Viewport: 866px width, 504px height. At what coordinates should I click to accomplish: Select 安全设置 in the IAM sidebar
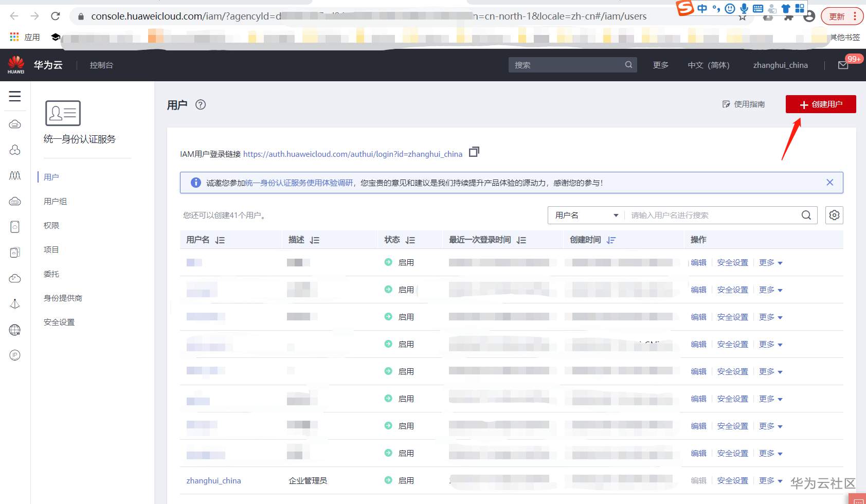click(59, 322)
